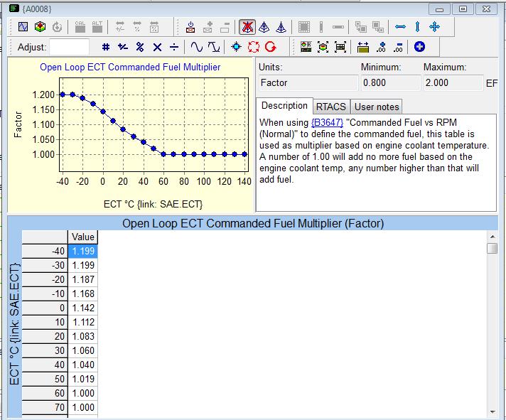Click the -10 row header
This screenshot has height=420, width=506.
click(x=45, y=294)
